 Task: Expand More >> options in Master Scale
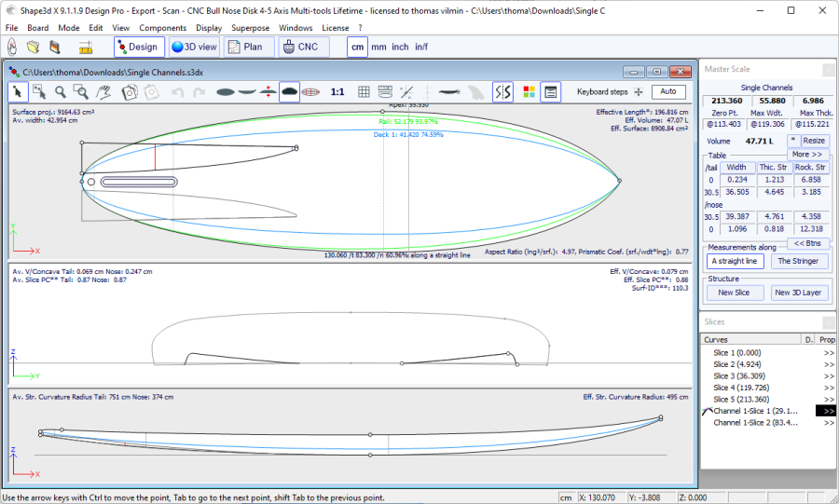tap(807, 154)
